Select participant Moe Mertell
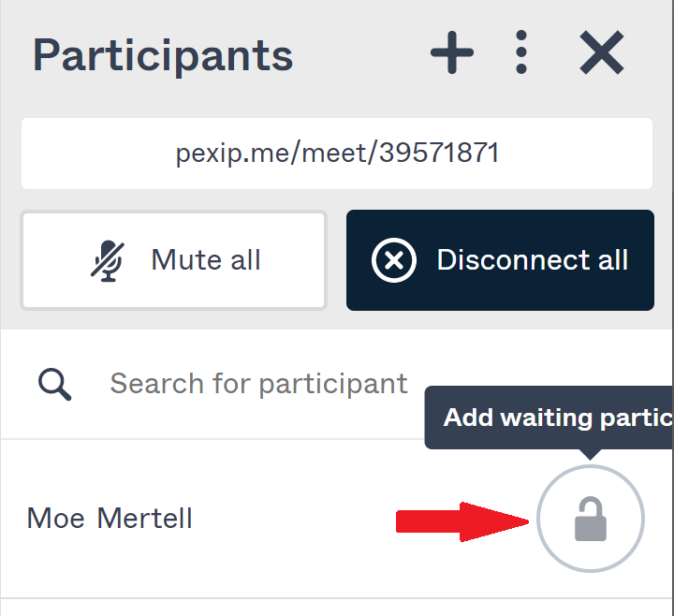674x616 pixels. point(110,518)
